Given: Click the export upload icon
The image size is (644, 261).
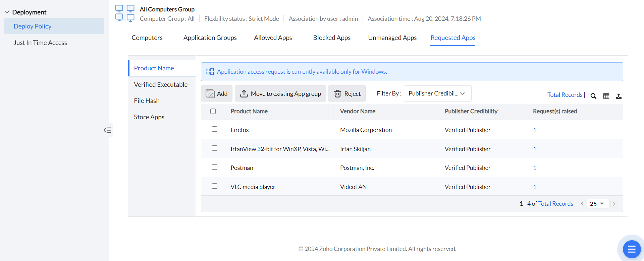Looking at the screenshot, I should pos(619,96).
